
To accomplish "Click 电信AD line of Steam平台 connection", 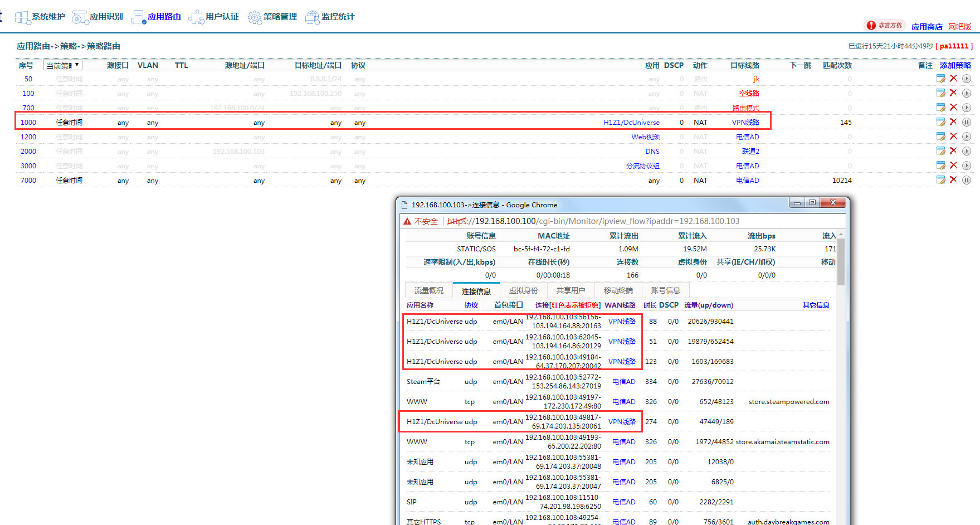I will coord(624,382).
